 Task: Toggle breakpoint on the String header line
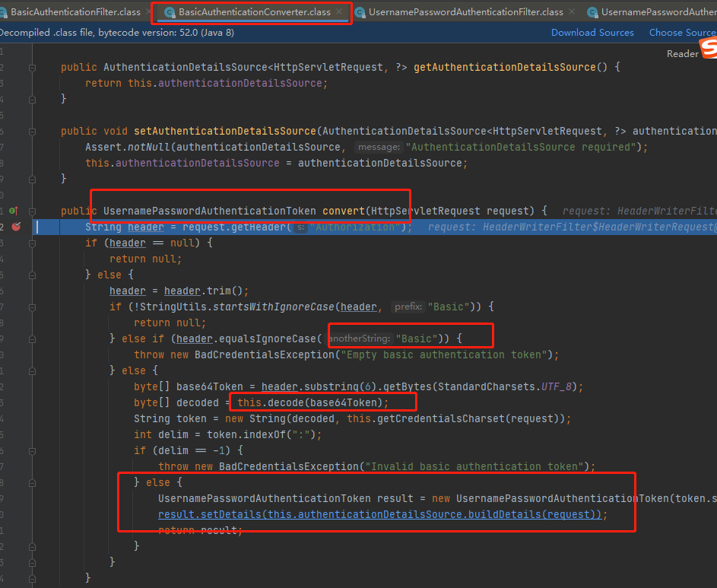17,227
